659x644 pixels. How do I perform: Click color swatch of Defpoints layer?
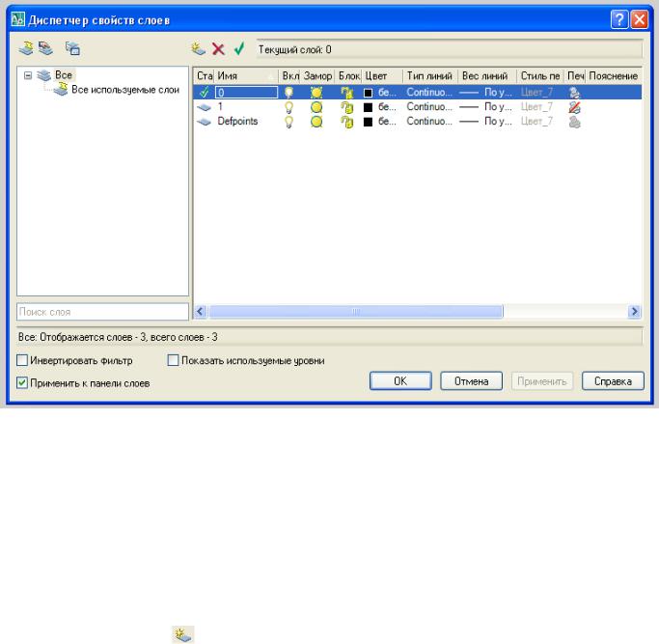coord(369,122)
